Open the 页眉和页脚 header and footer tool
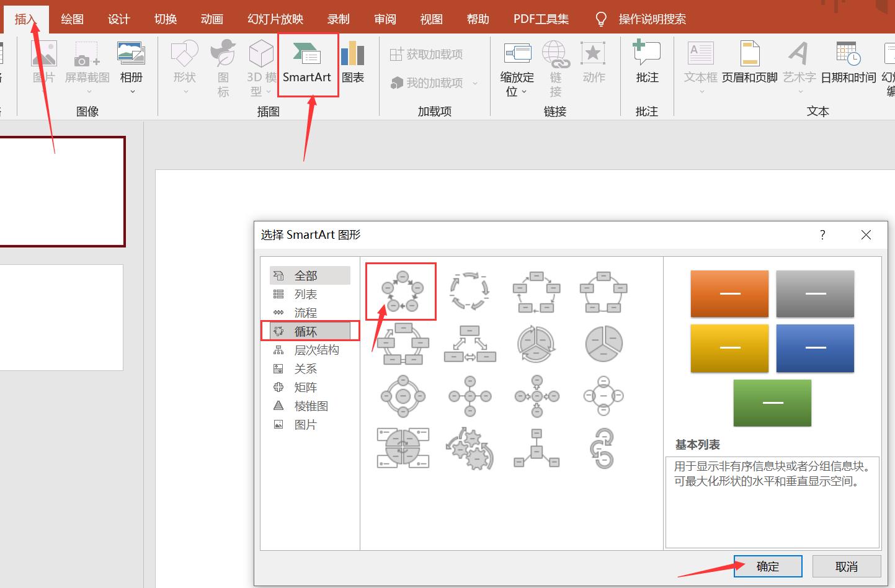The height and width of the screenshot is (588, 895). [749, 63]
